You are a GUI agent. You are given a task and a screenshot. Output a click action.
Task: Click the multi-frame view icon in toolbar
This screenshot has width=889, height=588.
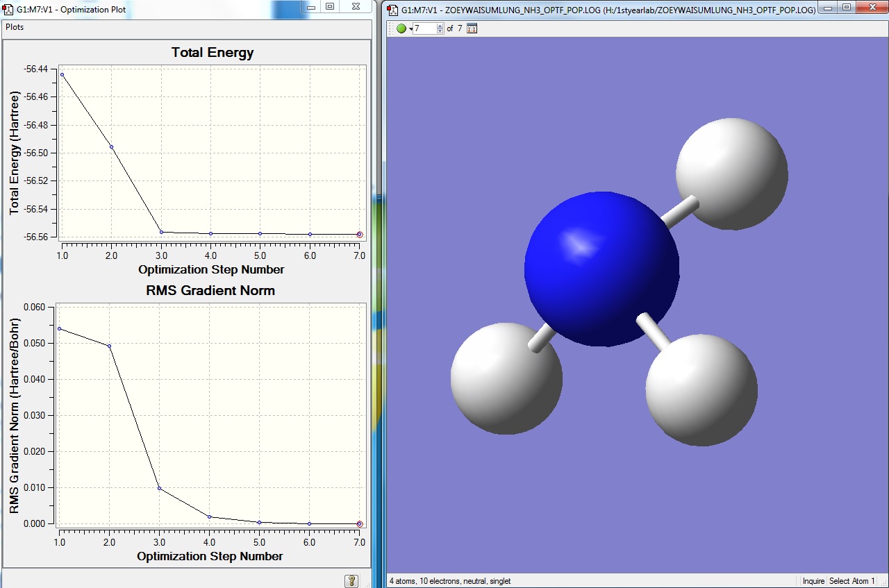[x=472, y=28]
